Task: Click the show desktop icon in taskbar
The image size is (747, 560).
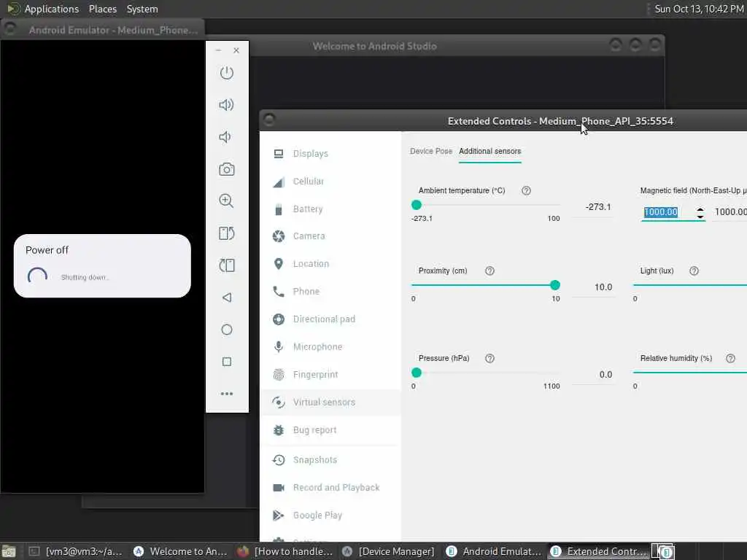Action: [9, 551]
